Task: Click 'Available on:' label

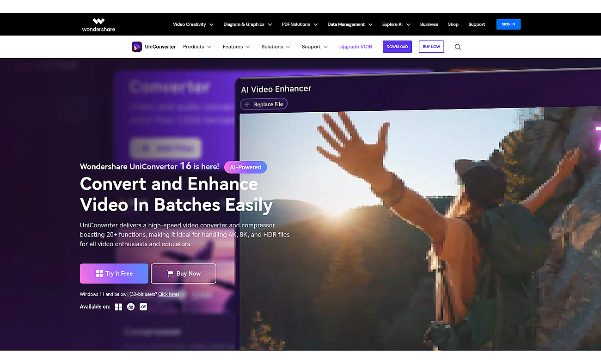Action: pyautogui.click(x=95, y=307)
